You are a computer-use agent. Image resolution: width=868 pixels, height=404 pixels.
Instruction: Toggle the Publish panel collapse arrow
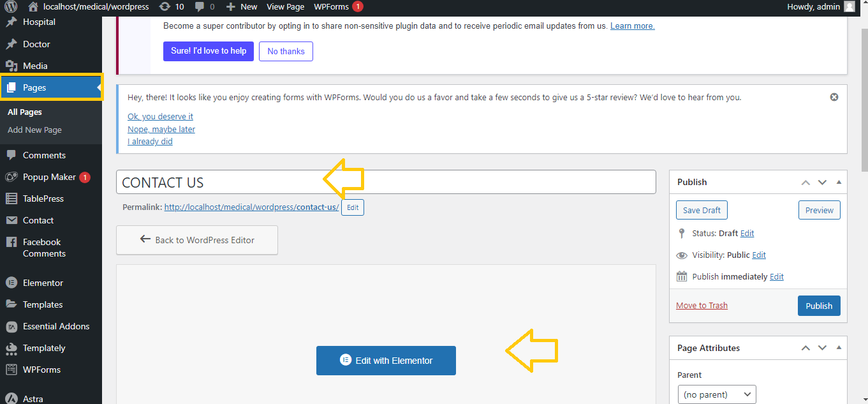coord(839,182)
